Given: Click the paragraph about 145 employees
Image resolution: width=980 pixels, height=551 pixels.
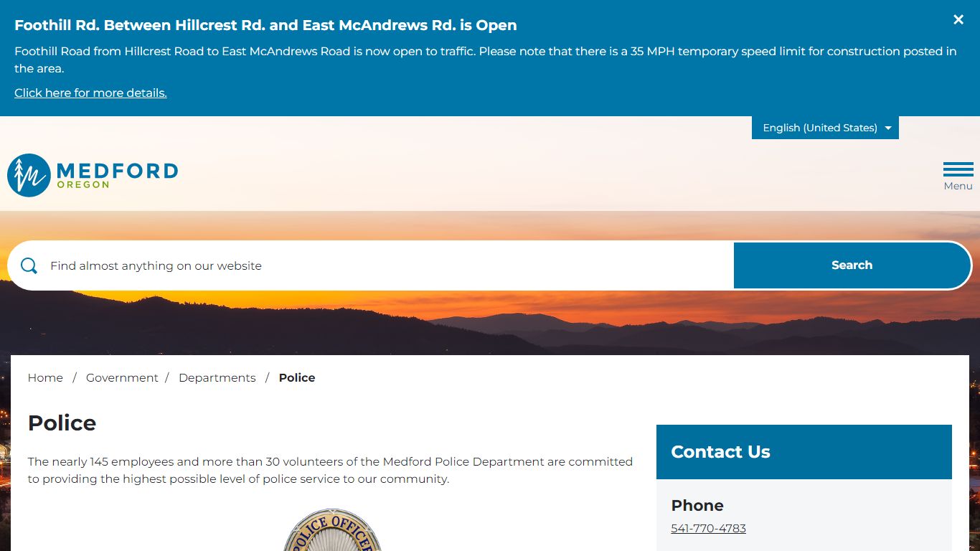Looking at the screenshot, I should (330, 470).
